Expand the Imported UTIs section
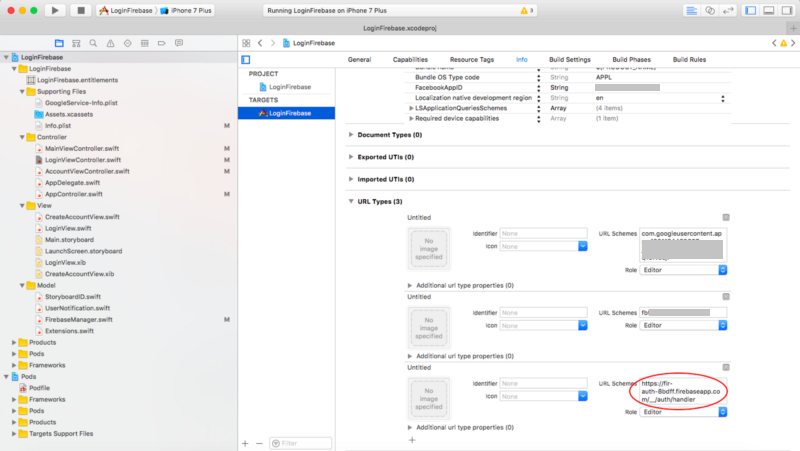The height and width of the screenshot is (451, 800). click(x=351, y=179)
